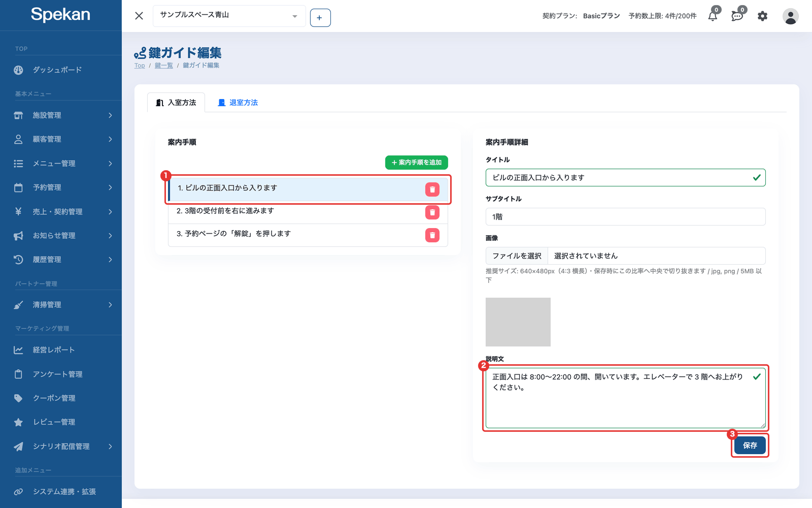Close the sidebar with X icon
The height and width of the screenshot is (508, 812).
tap(139, 16)
